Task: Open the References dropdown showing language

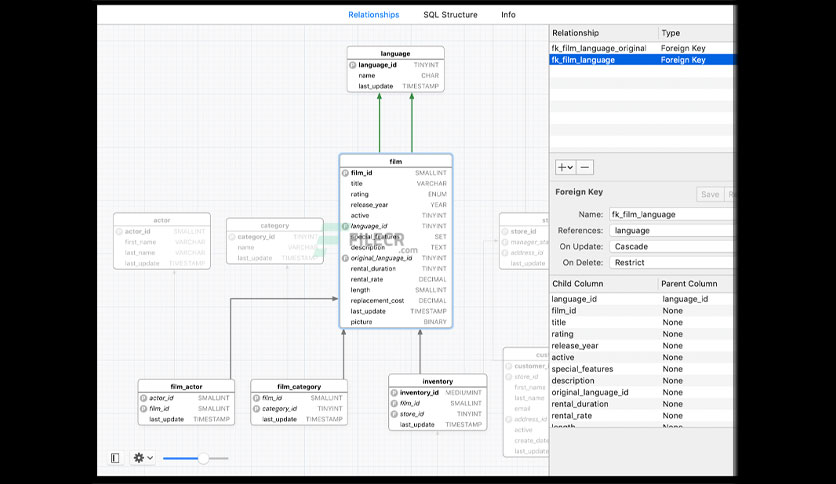Action: pos(671,230)
